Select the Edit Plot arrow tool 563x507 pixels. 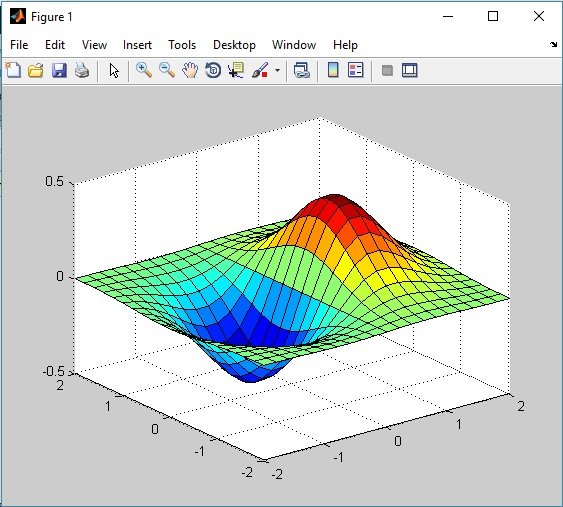114,70
